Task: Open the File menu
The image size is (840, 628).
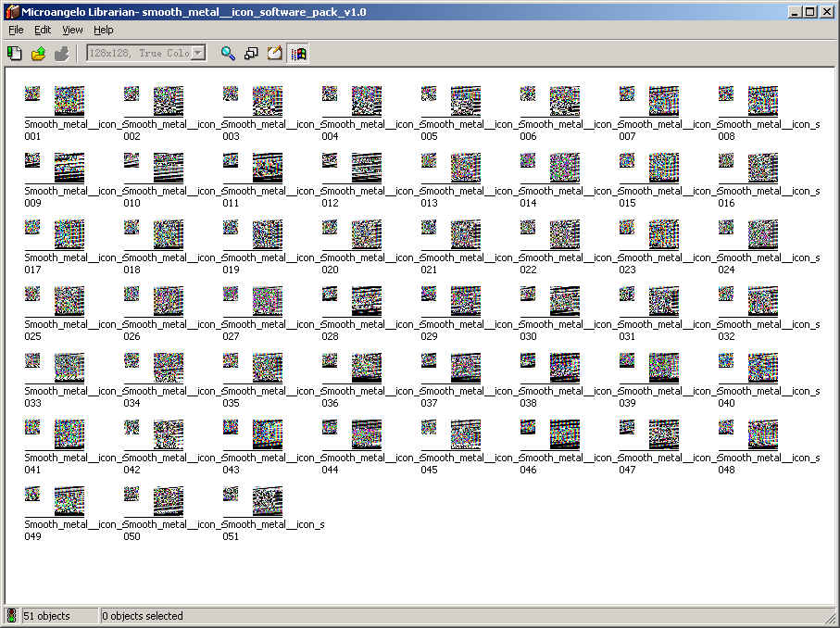Action: pos(16,30)
